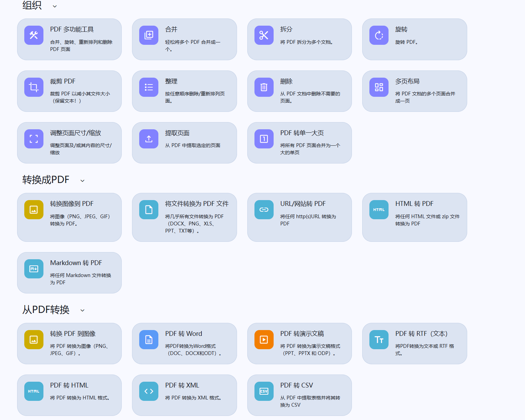The height and width of the screenshot is (420, 525).
Task: Click the PDF 转 CSV icon
Action: pyautogui.click(x=264, y=391)
